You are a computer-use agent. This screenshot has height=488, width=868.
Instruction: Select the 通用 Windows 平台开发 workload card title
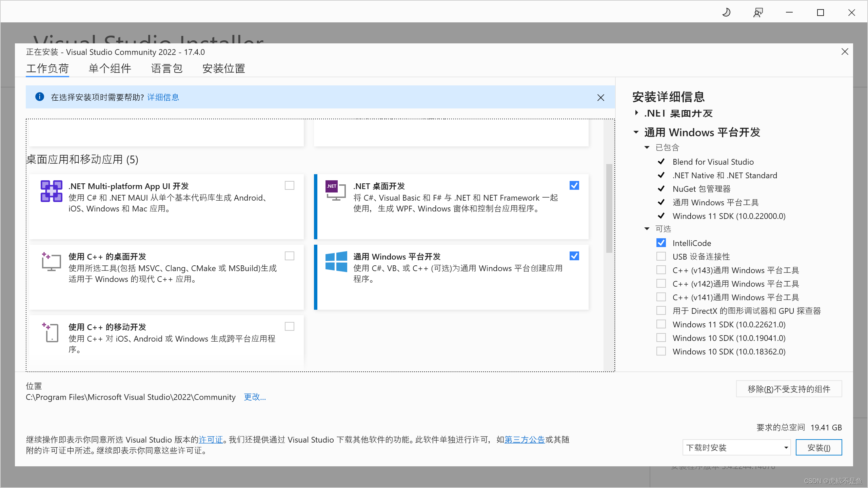(397, 257)
